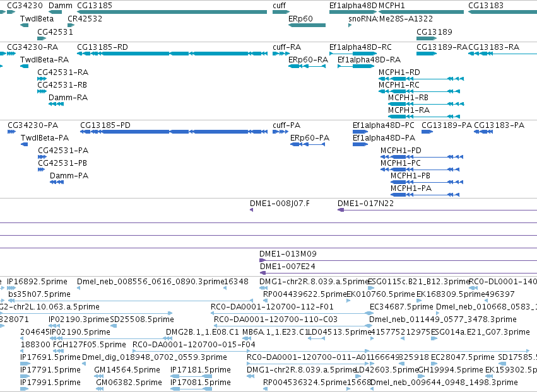Select the MCPH1-PB protein label
The image size is (537, 392).
pos(410,176)
